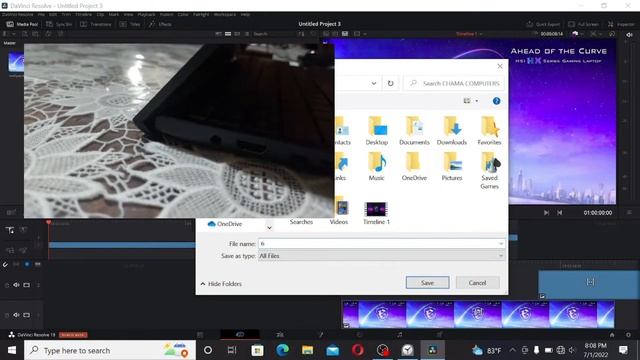Image resolution: width=640 pixels, height=360 pixels.
Task: Click the Cancel button
Action: click(477, 282)
